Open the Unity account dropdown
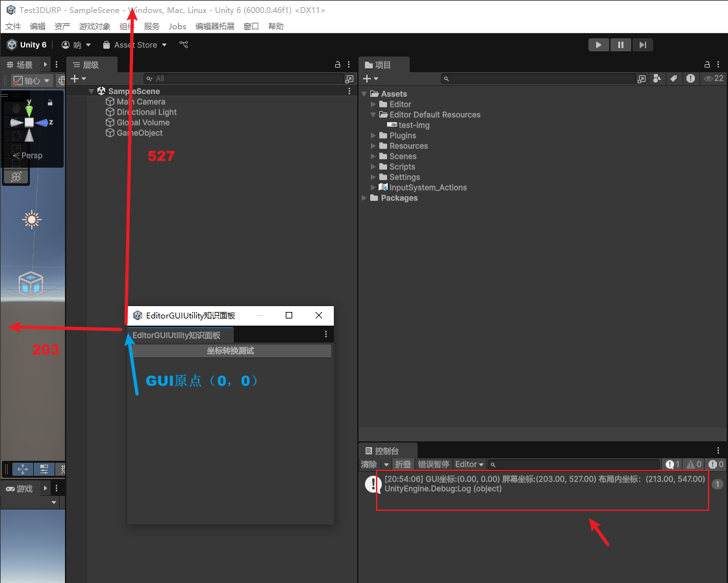This screenshot has width=728, height=583. [x=76, y=45]
